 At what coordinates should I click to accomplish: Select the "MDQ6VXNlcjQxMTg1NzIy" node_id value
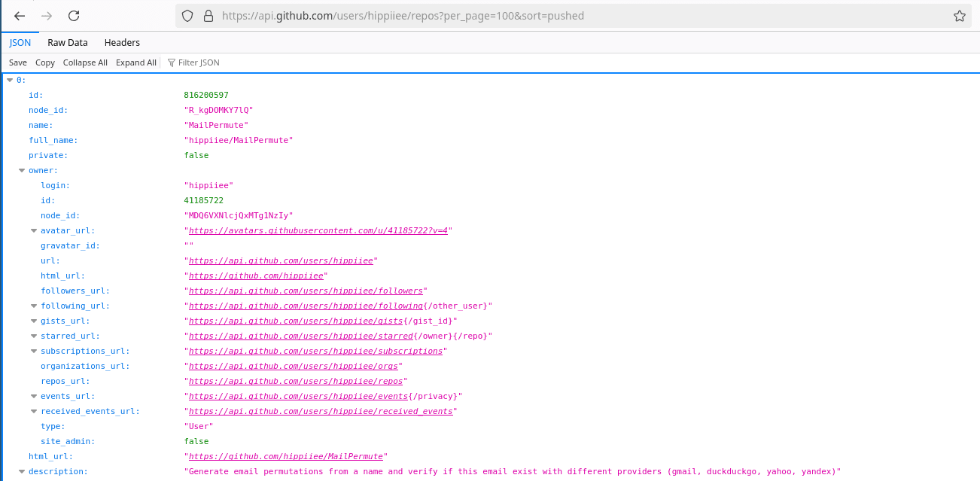[x=238, y=215]
